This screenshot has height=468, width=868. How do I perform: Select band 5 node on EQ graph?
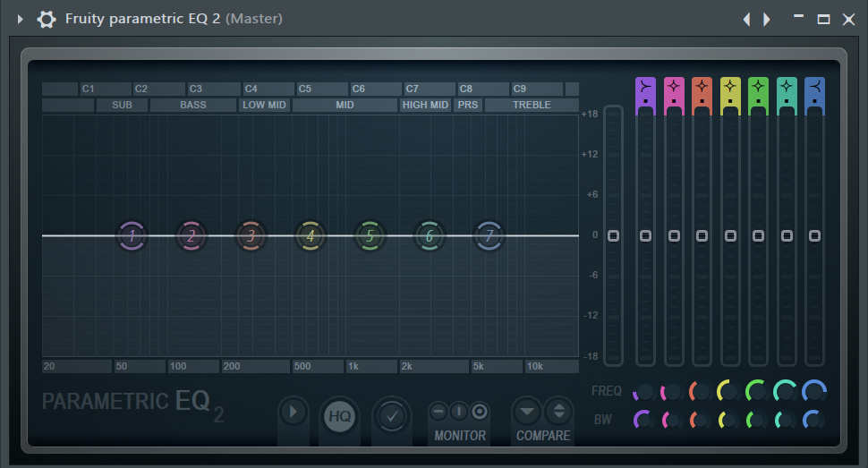point(370,236)
